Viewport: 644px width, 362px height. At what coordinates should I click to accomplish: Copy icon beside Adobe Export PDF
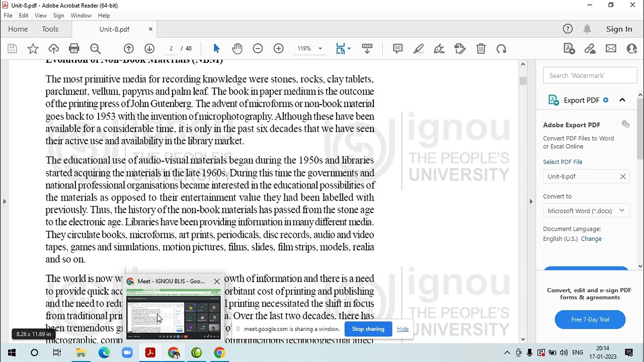(625, 124)
